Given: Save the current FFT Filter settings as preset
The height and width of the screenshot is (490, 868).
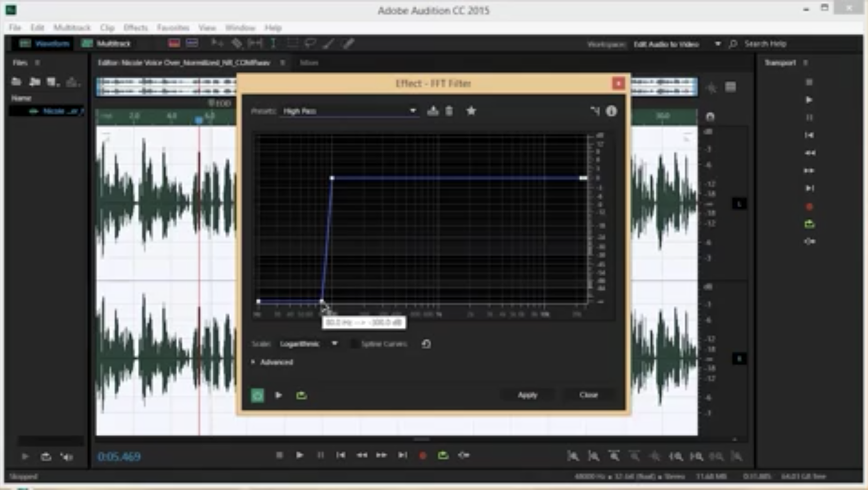Looking at the screenshot, I should [433, 110].
